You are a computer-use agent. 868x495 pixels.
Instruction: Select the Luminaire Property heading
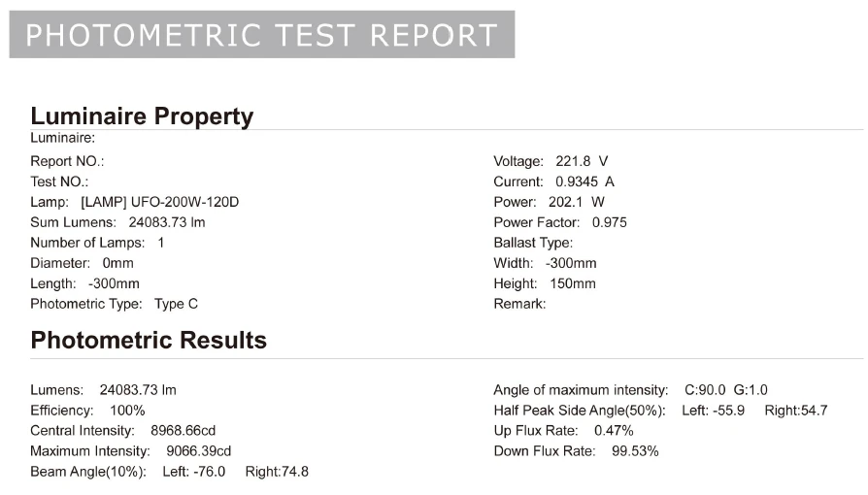(142, 116)
